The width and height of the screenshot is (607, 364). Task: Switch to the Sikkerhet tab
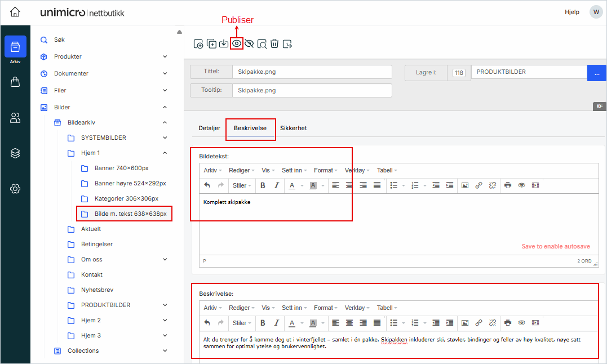click(x=293, y=128)
